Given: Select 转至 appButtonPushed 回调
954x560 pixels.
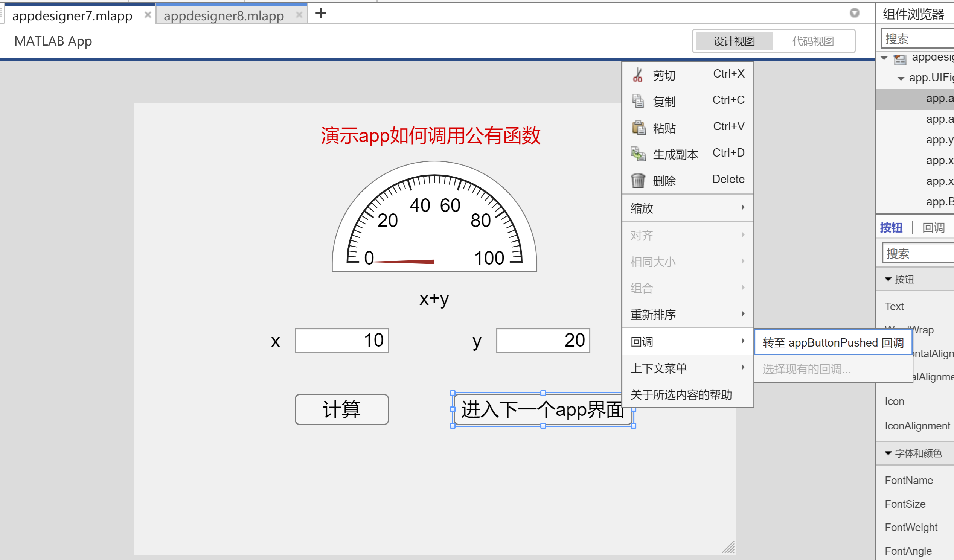Looking at the screenshot, I should [x=832, y=342].
